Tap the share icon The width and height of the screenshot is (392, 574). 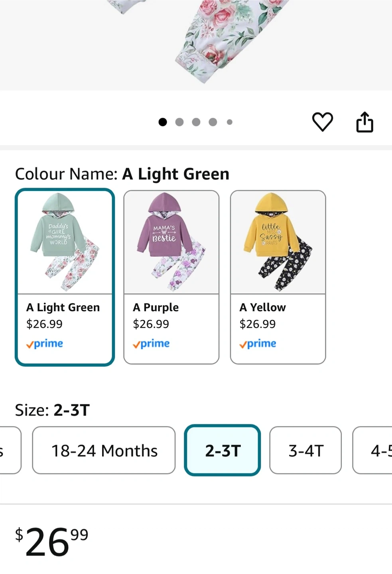(364, 122)
